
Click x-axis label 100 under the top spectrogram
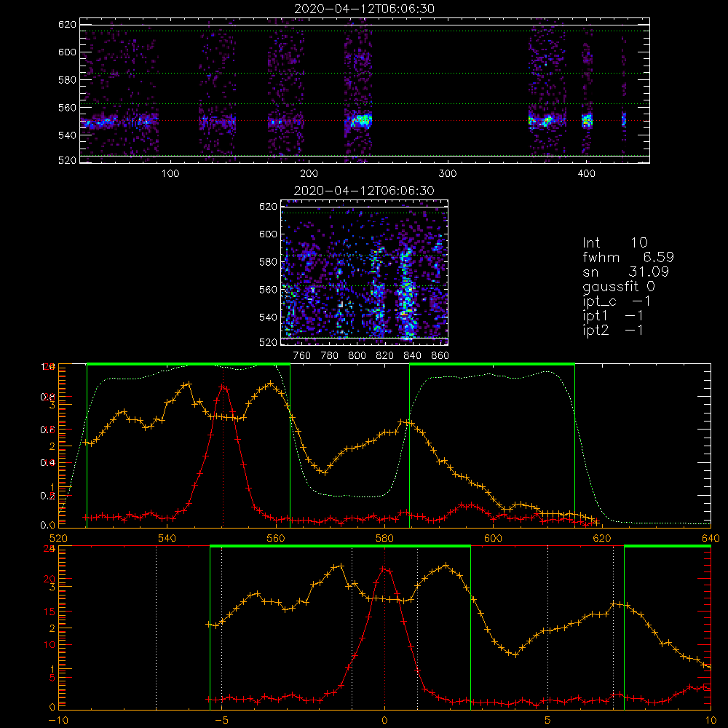(170, 174)
